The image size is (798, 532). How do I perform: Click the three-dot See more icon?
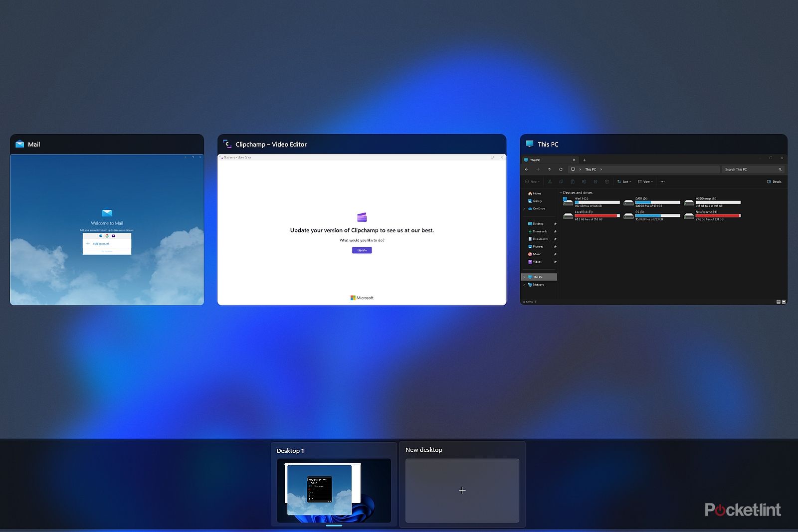point(662,182)
